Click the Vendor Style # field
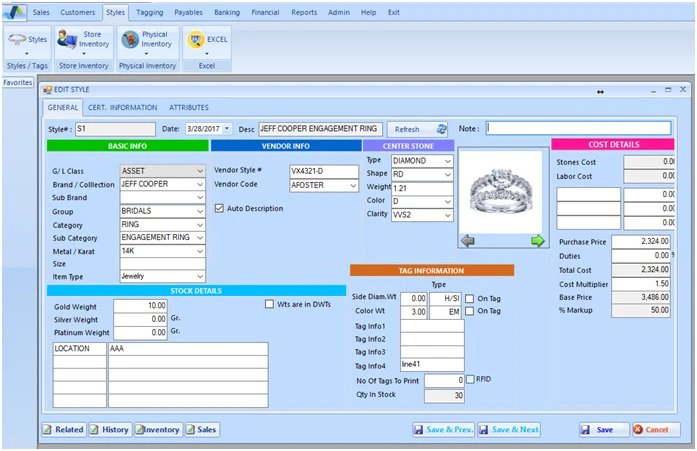The image size is (697, 451). coord(324,171)
